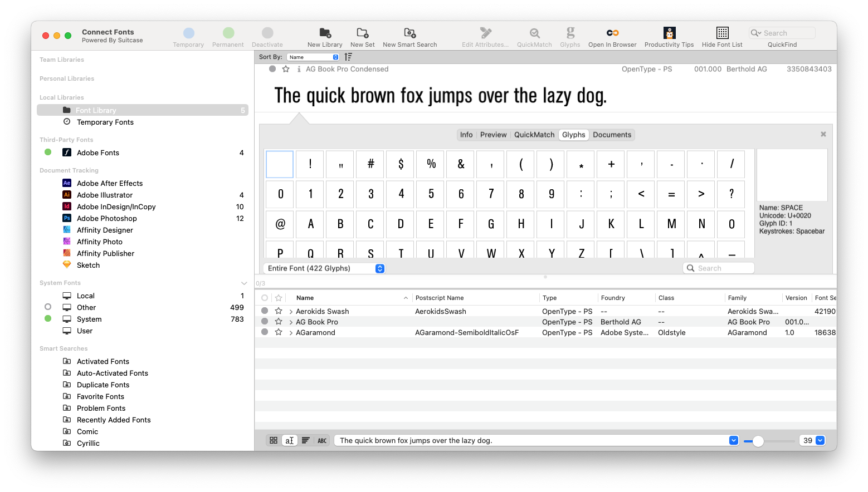
Task: Create a New Smart Search
Action: pos(409,33)
